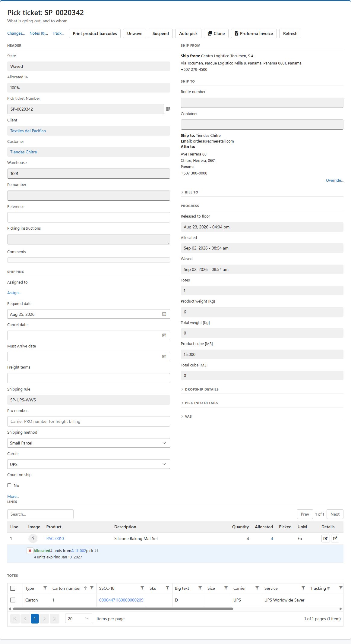Open line PAC-0010 in new window icon
351x644 pixels.
[335, 539]
